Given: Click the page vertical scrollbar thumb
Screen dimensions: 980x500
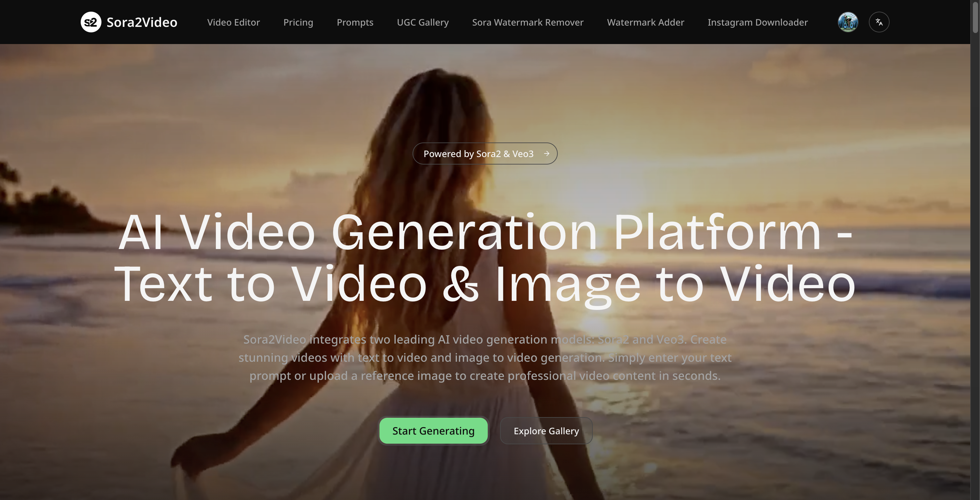Looking at the screenshot, I should pos(975,17).
